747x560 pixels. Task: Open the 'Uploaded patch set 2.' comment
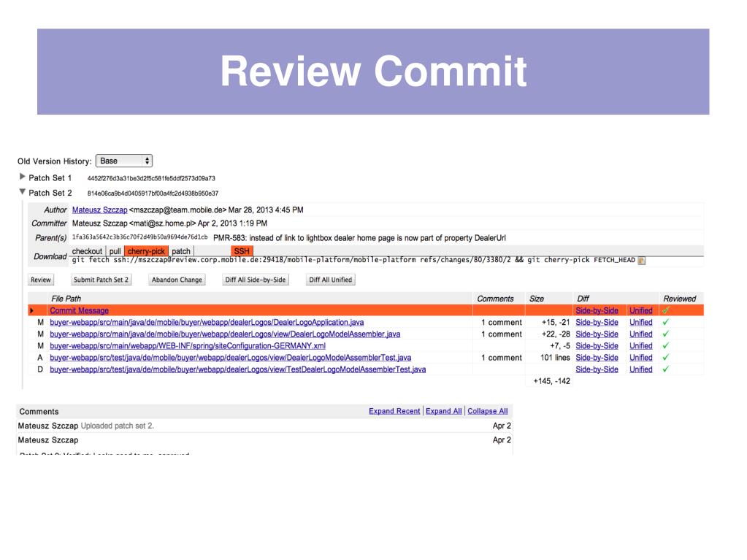[x=264, y=426]
